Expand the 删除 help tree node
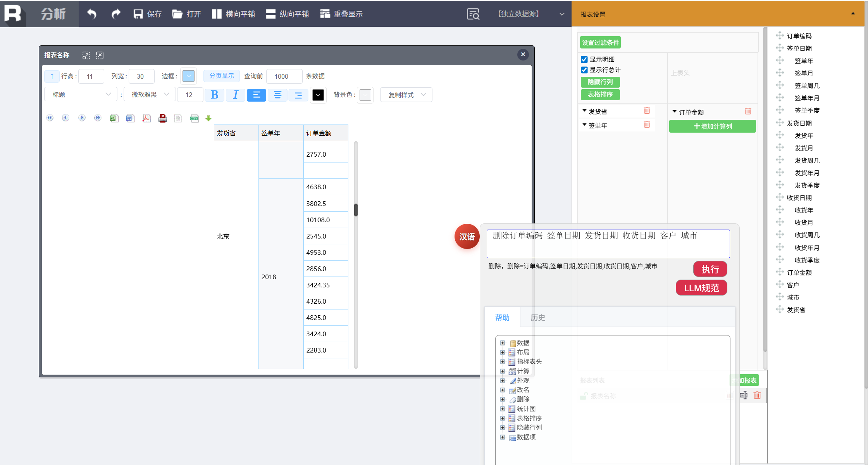 (x=503, y=399)
